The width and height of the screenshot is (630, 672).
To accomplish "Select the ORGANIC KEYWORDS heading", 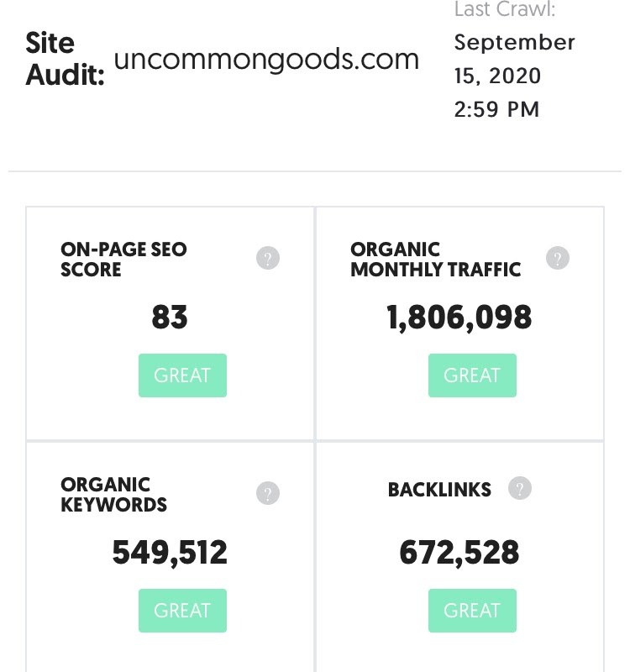I will (x=113, y=495).
